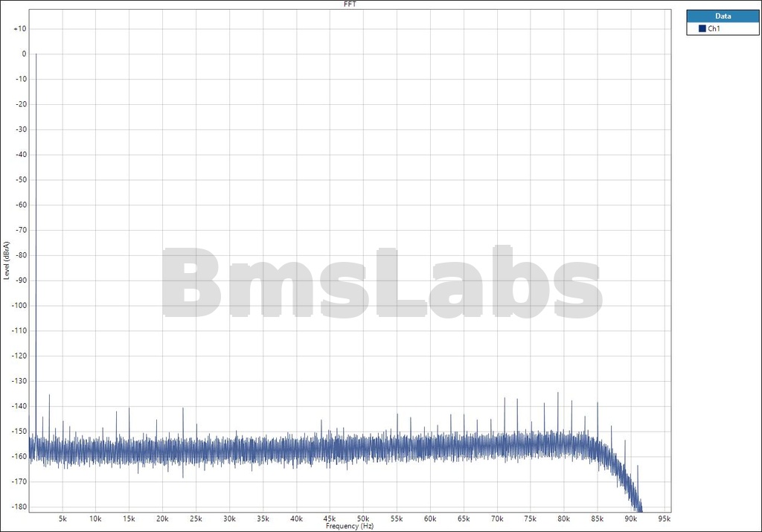This screenshot has height=532, width=762.
Task: Click the 0 dB level axis value
Action: pyautogui.click(x=25, y=54)
